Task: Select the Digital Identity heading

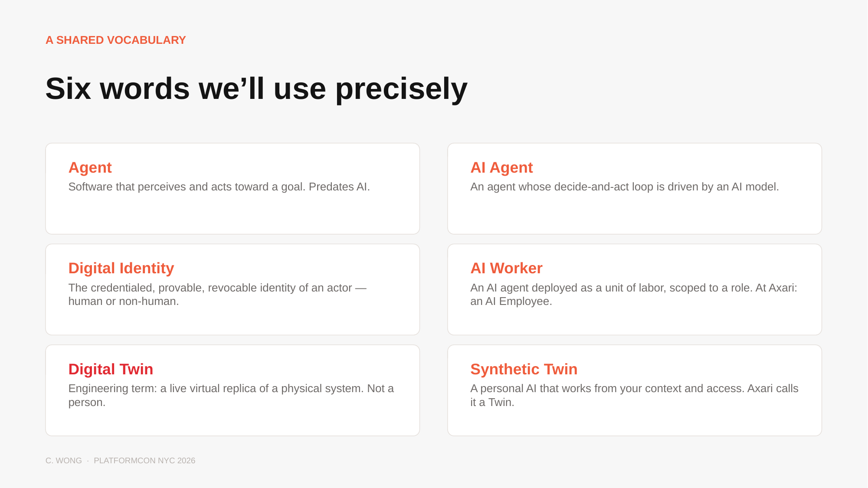Action: [x=121, y=268]
